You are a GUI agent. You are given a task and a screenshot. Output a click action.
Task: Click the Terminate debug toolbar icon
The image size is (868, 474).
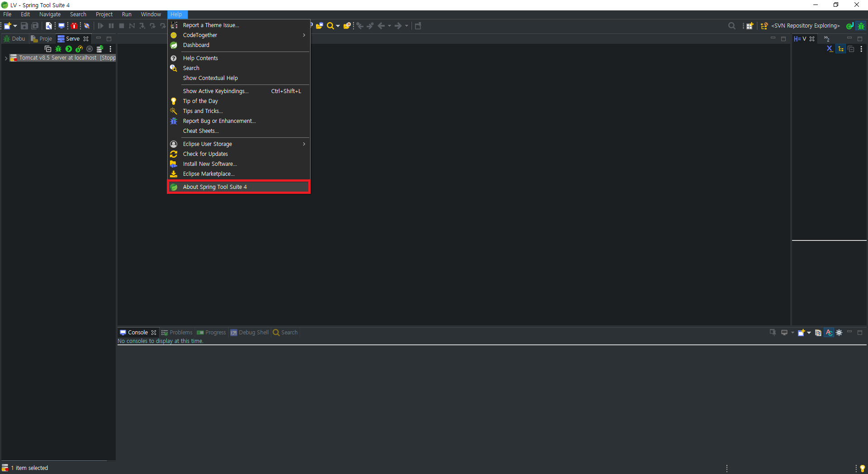(x=122, y=26)
